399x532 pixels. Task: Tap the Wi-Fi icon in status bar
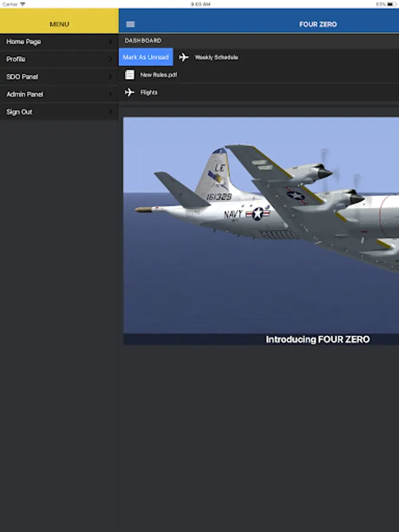(23, 4)
